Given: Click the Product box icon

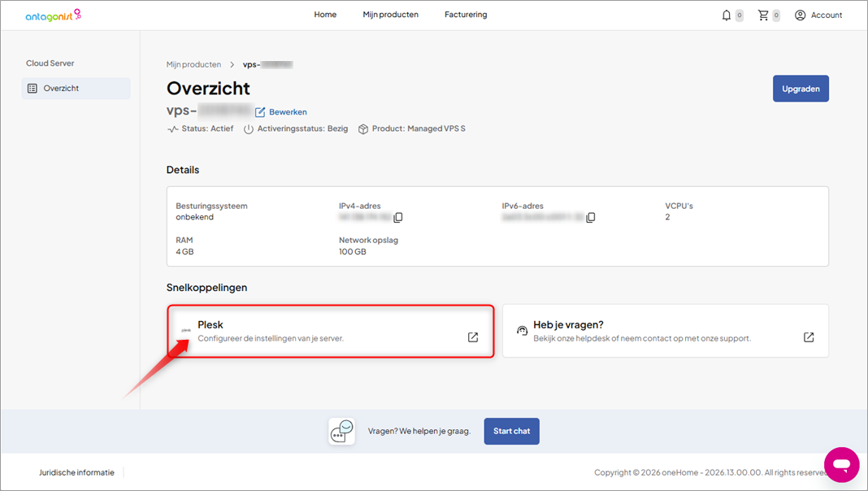Looking at the screenshot, I should [x=363, y=129].
